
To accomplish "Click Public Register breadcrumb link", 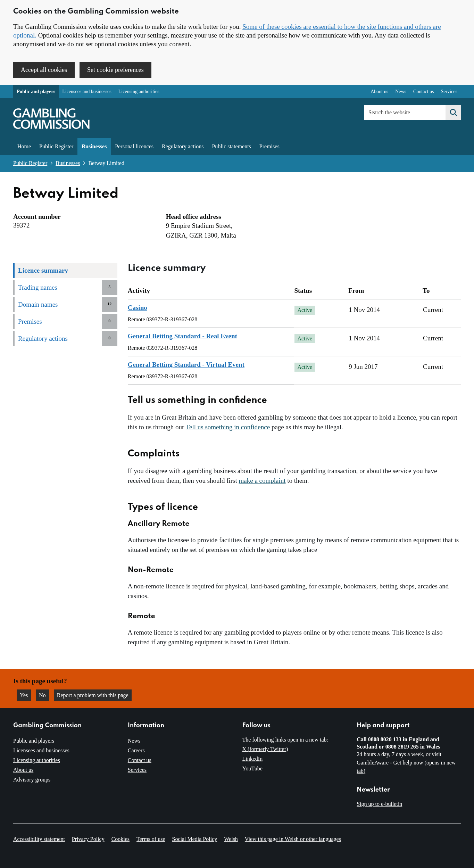I will (x=30, y=163).
